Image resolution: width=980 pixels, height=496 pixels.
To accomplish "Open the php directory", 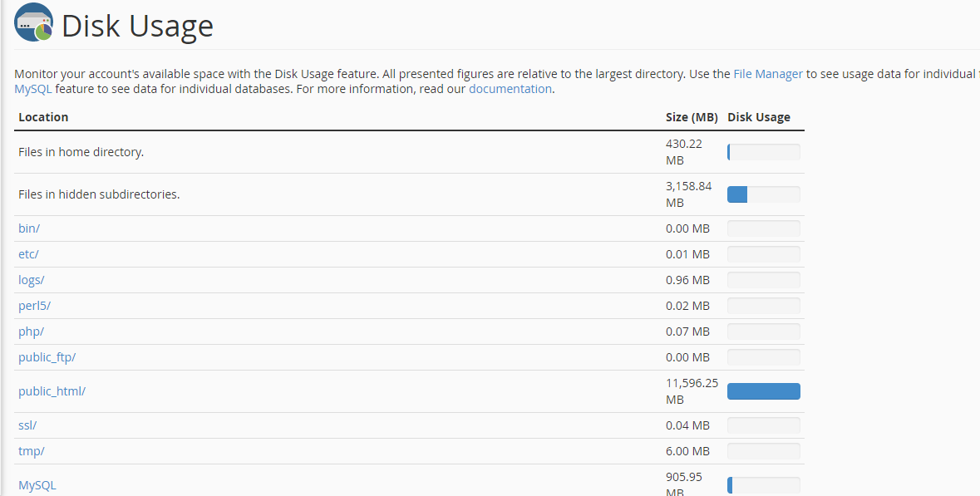I will coord(30,331).
